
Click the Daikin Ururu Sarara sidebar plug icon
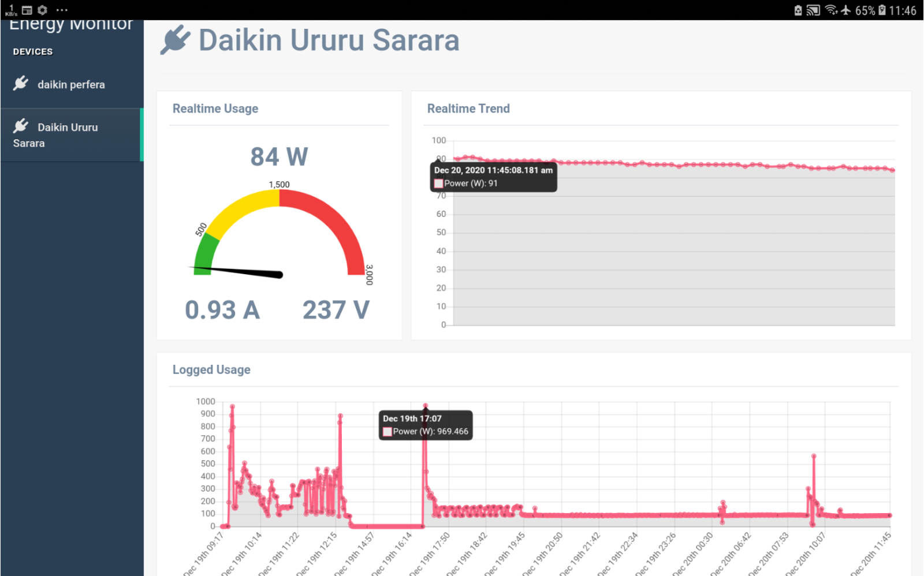pos(21,126)
